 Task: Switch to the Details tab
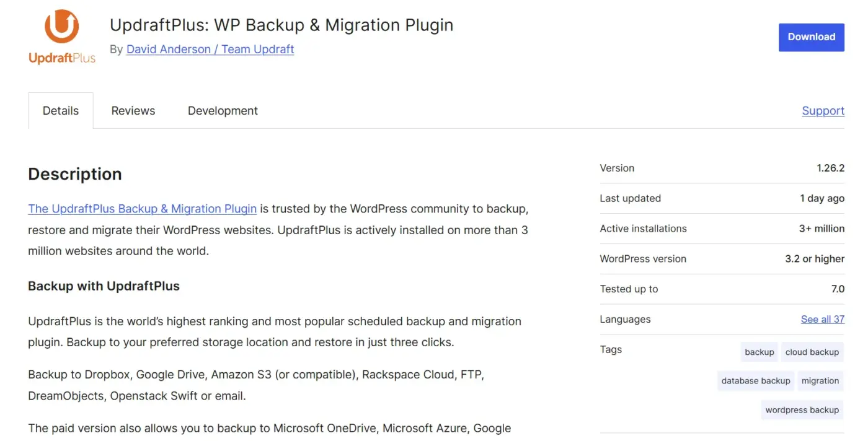tap(61, 111)
